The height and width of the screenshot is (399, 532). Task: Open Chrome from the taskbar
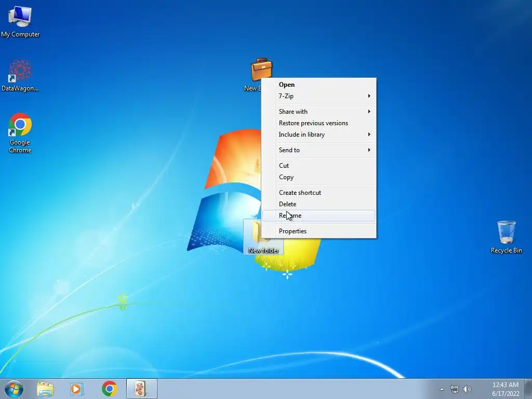109,389
